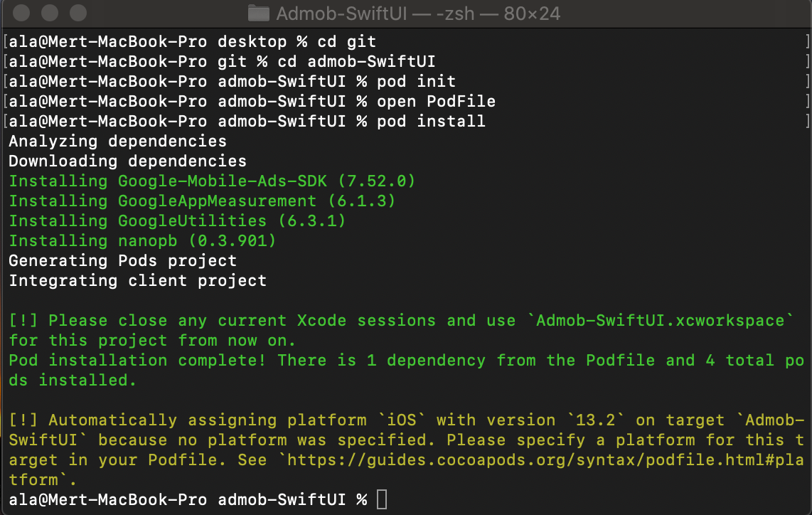Click the 'Automatically assigning platform' warning line
The width and height of the screenshot is (812, 515).
coord(407,420)
